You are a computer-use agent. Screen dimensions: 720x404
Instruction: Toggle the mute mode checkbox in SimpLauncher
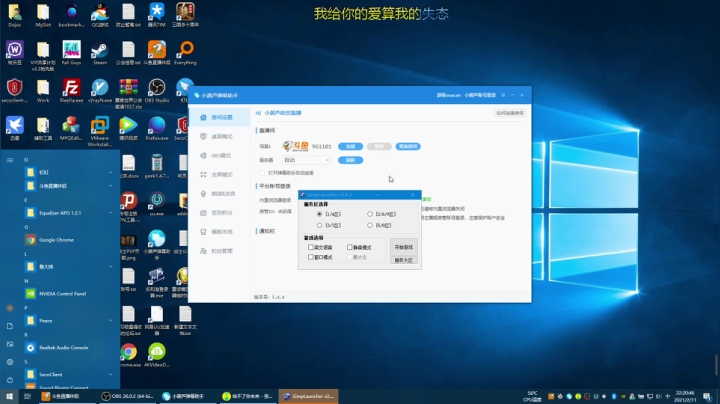point(349,247)
